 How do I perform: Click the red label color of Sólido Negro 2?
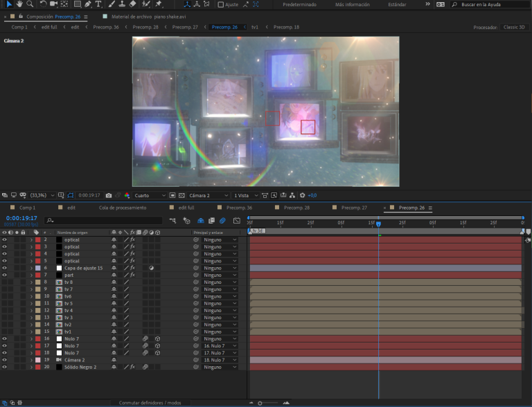coord(38,367)
